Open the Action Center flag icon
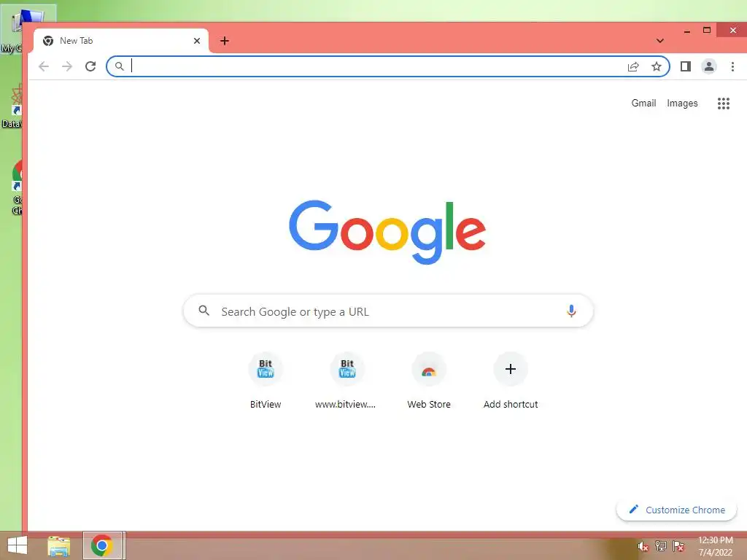Viewport: 747px width, 560px height. click(x=678, y=546)
